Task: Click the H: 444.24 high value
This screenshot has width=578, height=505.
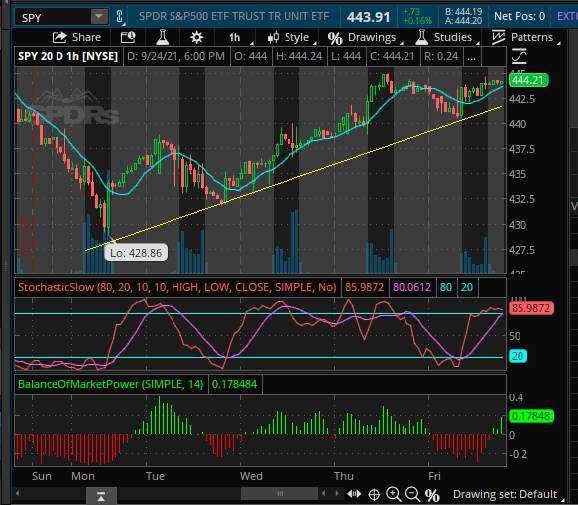Action: tap(299, 56)
